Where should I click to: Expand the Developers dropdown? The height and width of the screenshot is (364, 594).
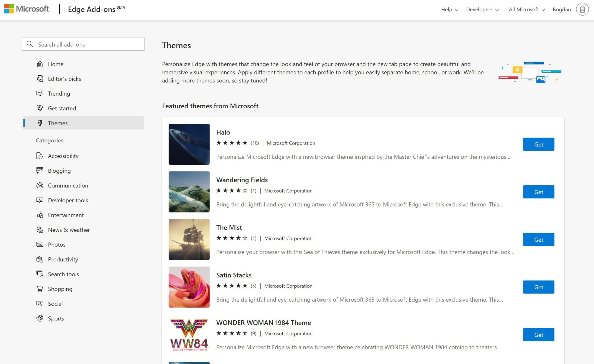[x=482, y=10]
